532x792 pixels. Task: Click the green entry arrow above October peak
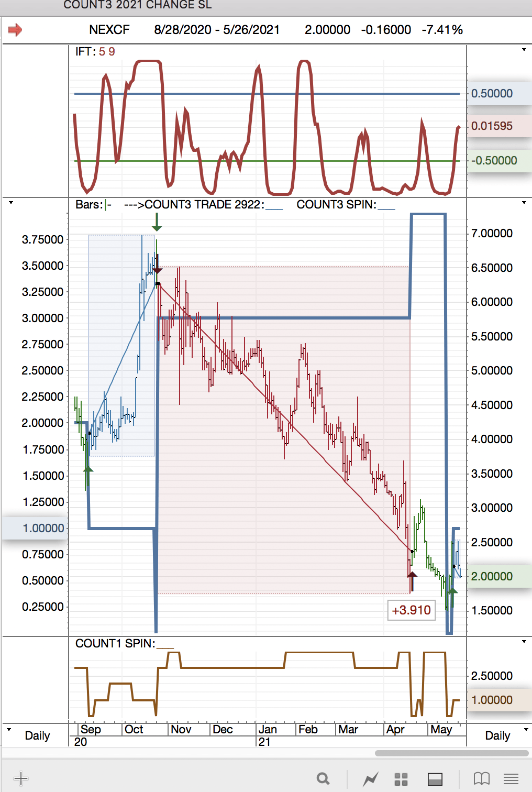click(157, 222)
